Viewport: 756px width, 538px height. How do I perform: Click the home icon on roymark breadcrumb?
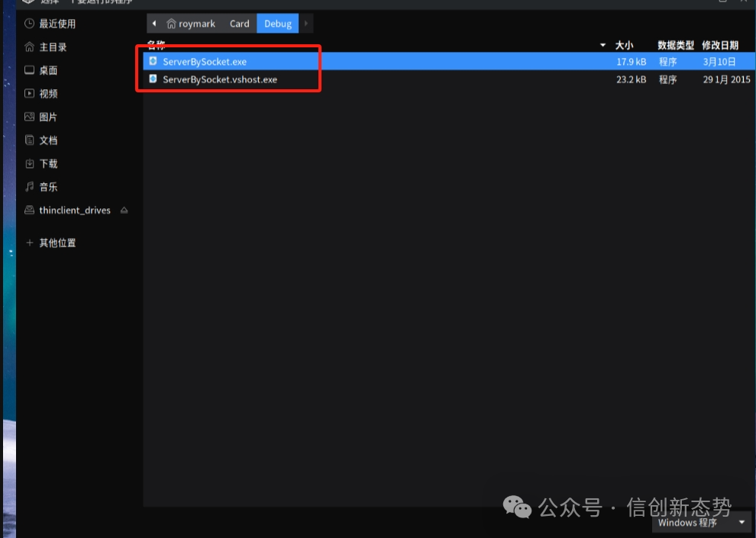[x=171, y=24]
